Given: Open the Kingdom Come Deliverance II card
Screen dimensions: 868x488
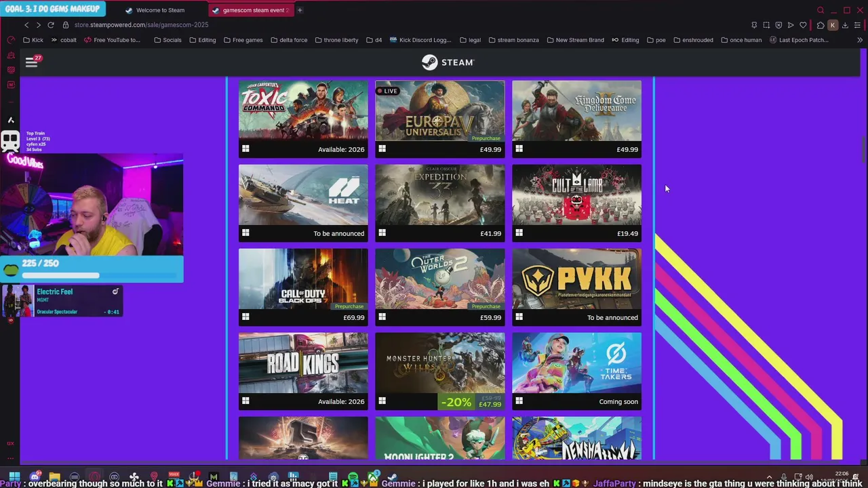Looking at the screenshot, I should (576, 119).
